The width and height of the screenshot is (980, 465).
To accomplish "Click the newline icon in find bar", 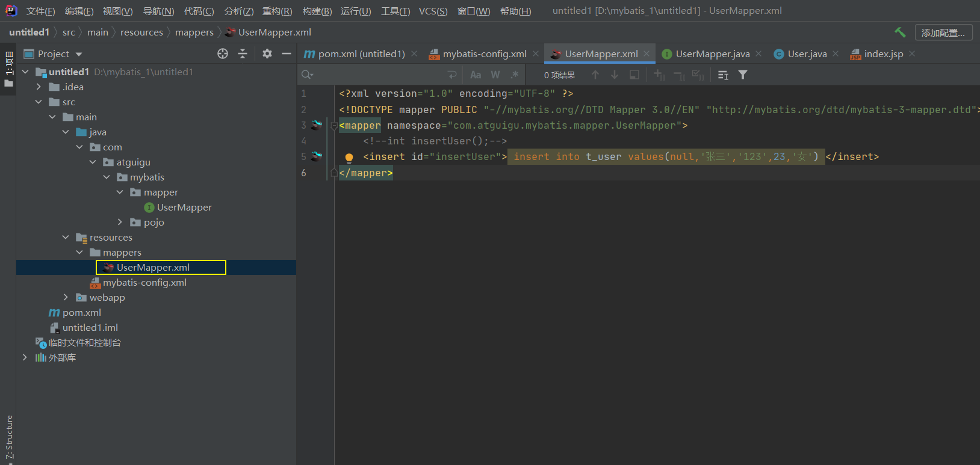I will pos(452,75).
